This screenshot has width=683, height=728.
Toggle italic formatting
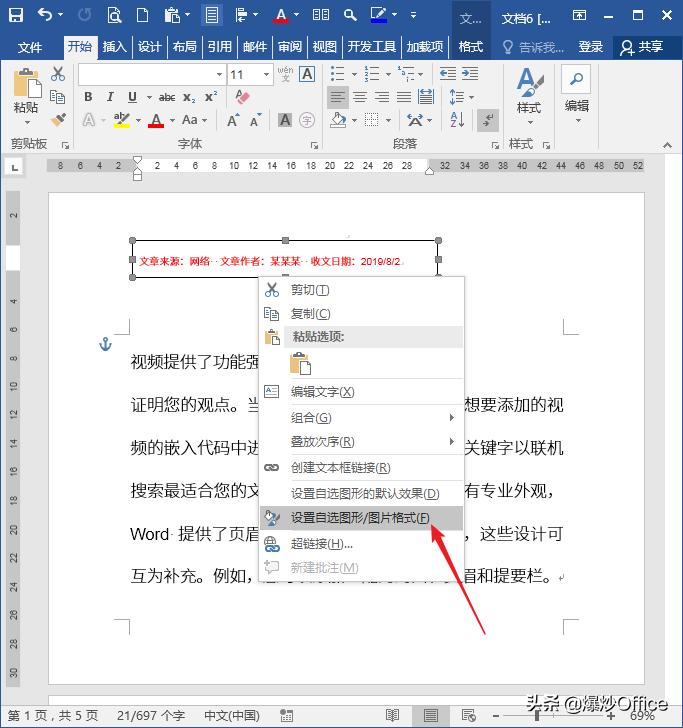[x=110, y=97]
